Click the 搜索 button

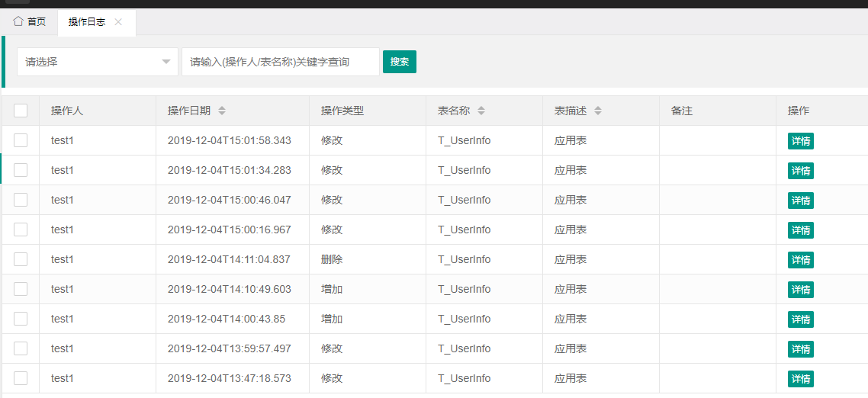(400, 62)
